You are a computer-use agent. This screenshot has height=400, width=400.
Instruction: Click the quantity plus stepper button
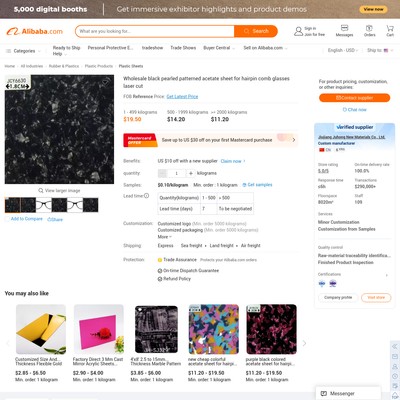click(191, 173)
